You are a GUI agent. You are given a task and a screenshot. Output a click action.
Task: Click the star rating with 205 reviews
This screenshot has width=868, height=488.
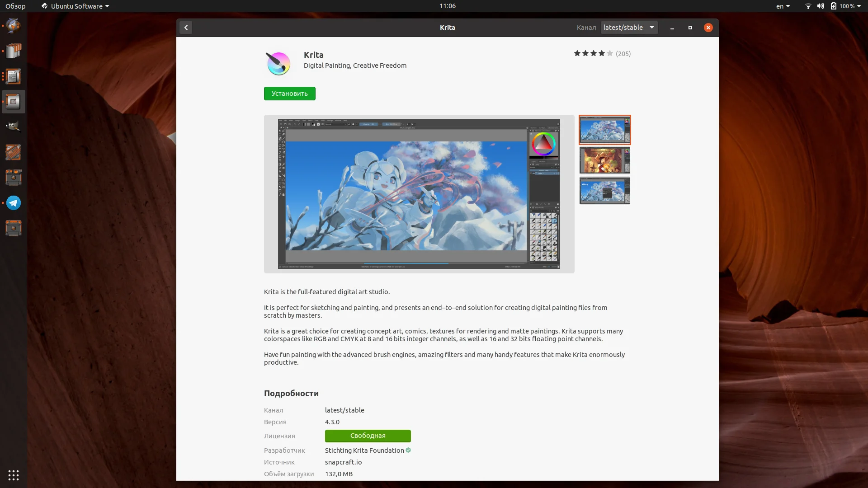coord(602,53)
